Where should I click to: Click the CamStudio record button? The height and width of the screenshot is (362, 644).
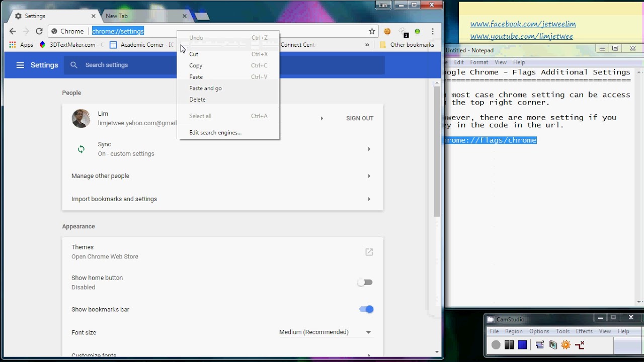point(496,345)
